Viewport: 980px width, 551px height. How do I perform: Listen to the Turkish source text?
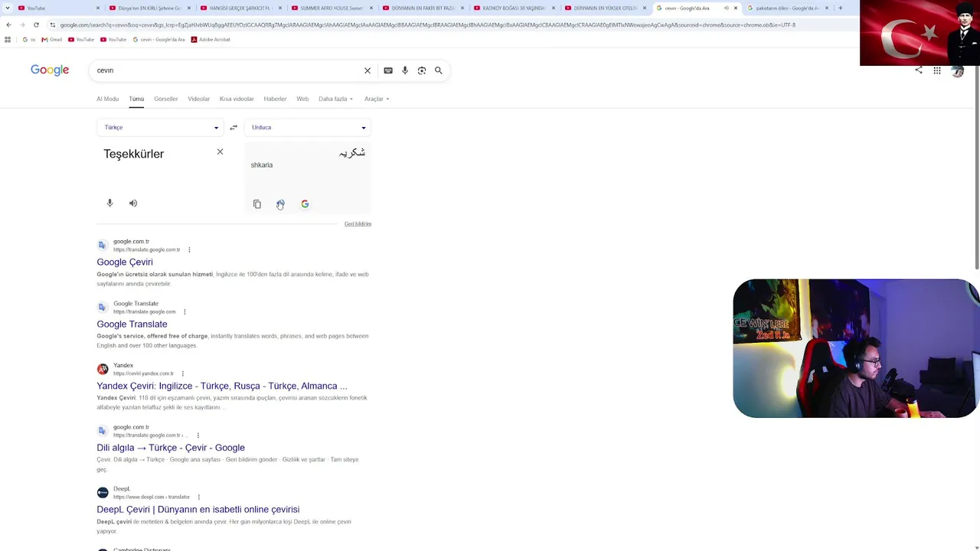tap(133, 203)
